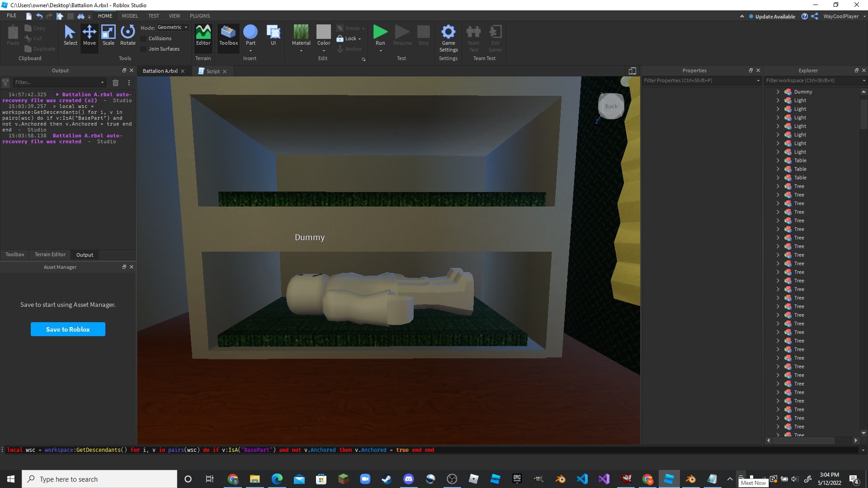Open the Geometric mode dropdown

pos(172,28)
